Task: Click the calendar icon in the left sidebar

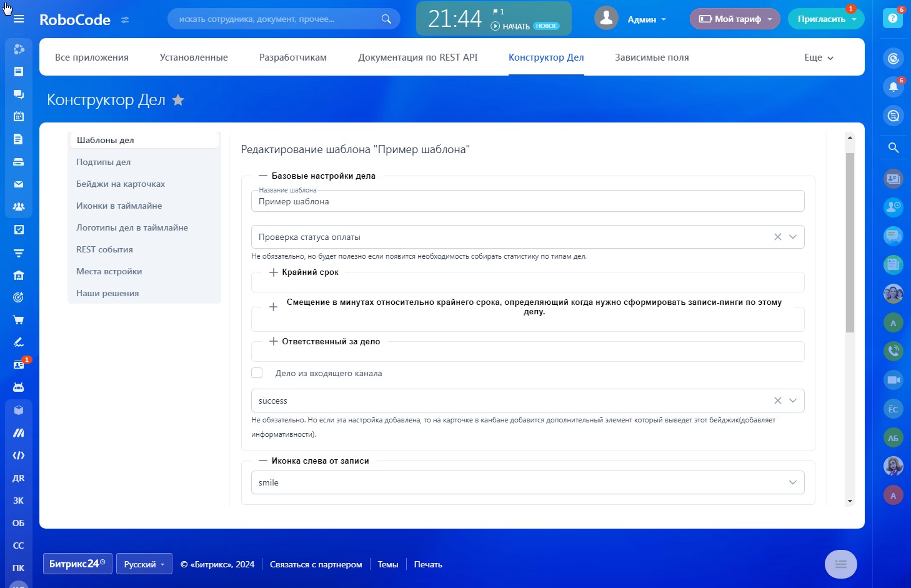Action: pos(19,116)
